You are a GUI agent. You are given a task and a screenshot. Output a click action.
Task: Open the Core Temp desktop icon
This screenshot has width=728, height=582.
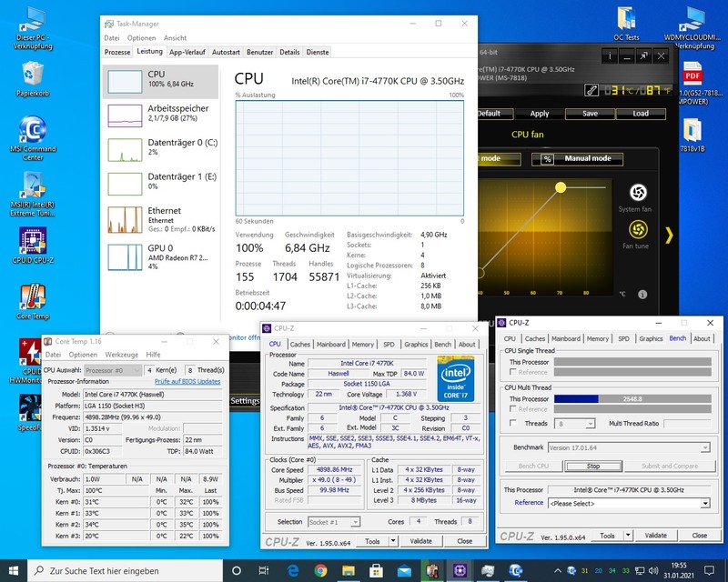coord(33,302)
